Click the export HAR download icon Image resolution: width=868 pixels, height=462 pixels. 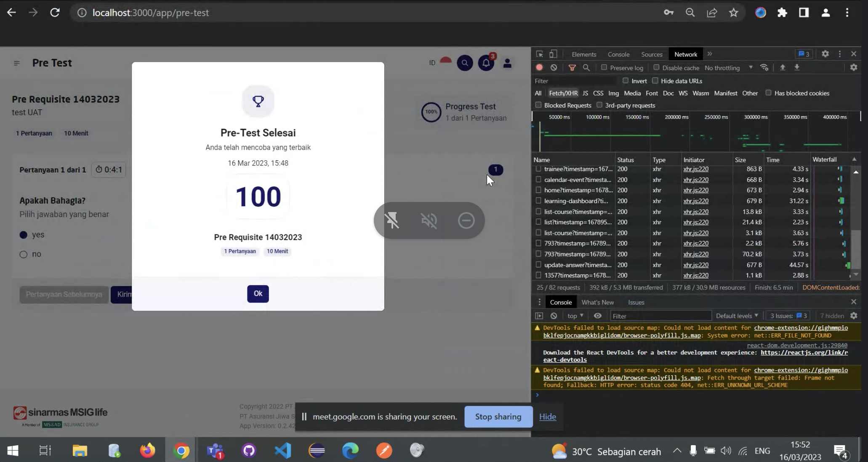pos(797,67)
